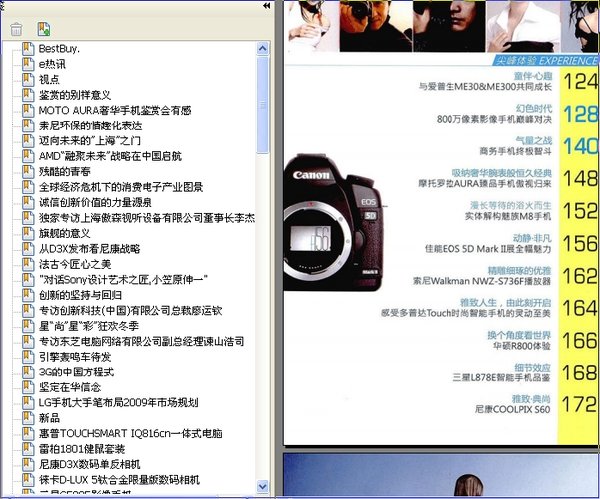Image resolution: width=600 pixels, height=499 pixels.
Task: Click page number 152 in contents
Action: tap(580, 211)
